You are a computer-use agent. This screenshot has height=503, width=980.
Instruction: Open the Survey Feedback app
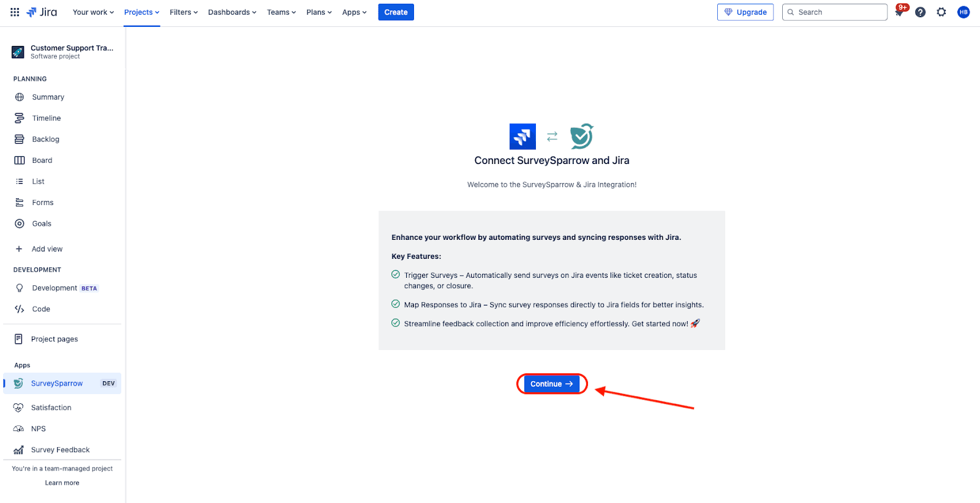60,450
